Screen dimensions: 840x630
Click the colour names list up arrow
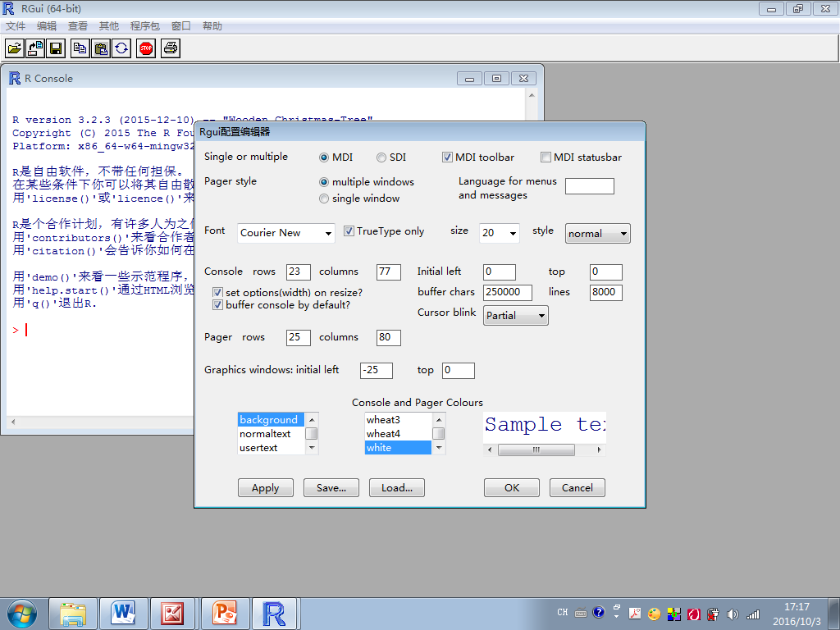point(439,419)
